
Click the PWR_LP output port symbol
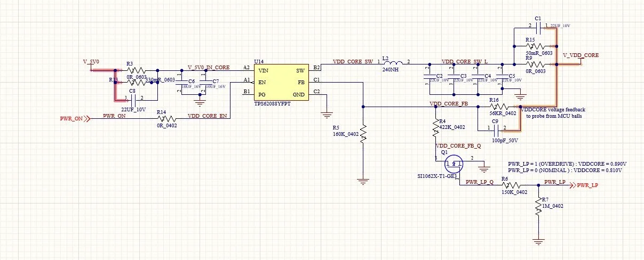(x=584, y=185)
